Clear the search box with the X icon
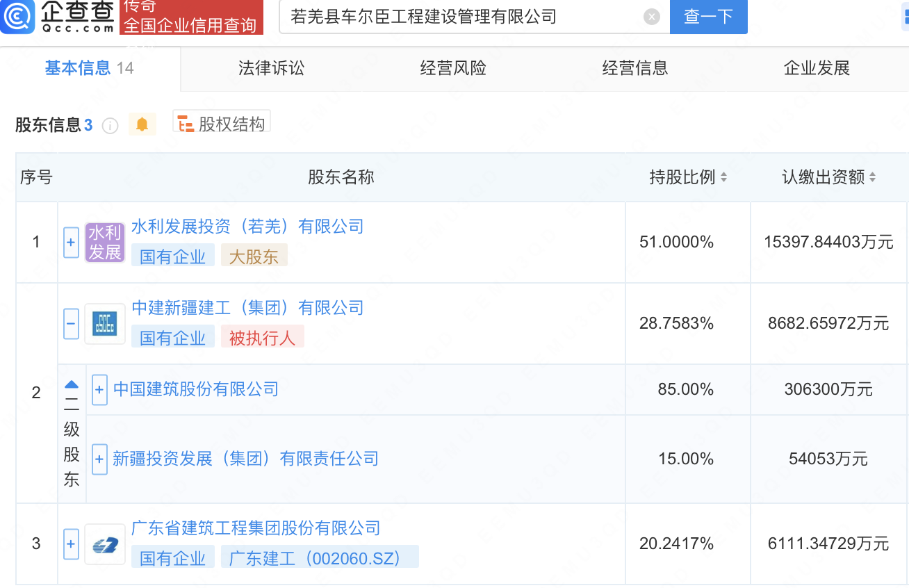The height and width of the screenshot is (588, 909). click(x=651, y=17)
